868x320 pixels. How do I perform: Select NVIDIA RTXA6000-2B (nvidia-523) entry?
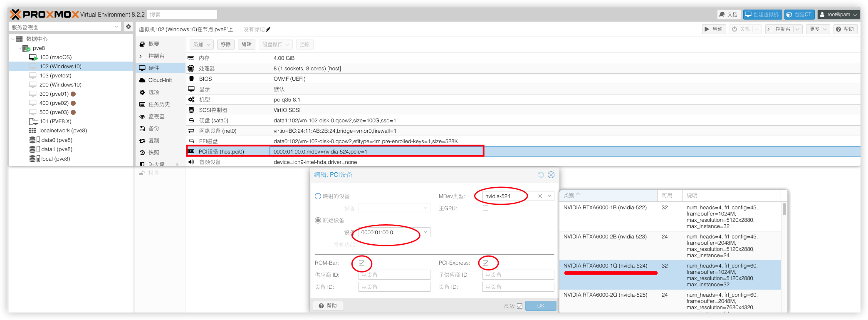(670, 246)
